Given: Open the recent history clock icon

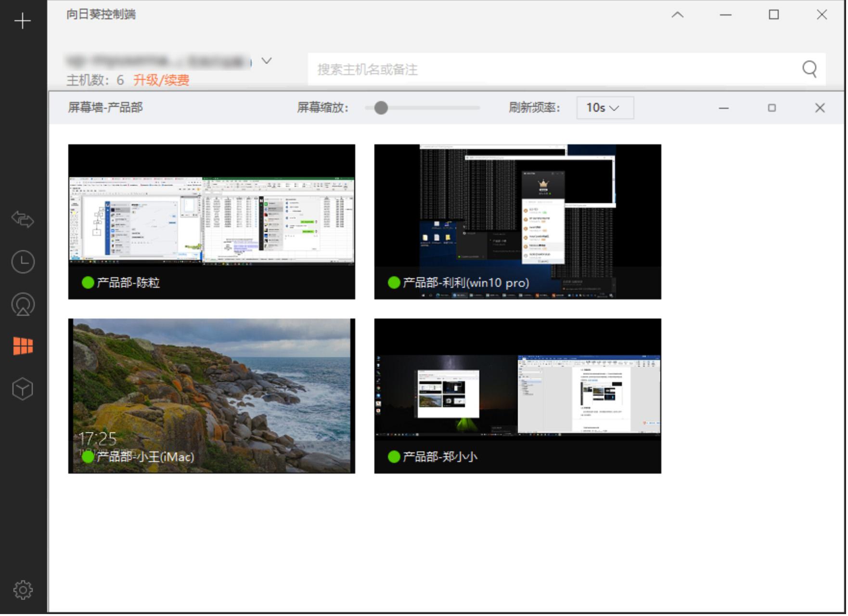Looking at the screenshot, I should (23, 262).
